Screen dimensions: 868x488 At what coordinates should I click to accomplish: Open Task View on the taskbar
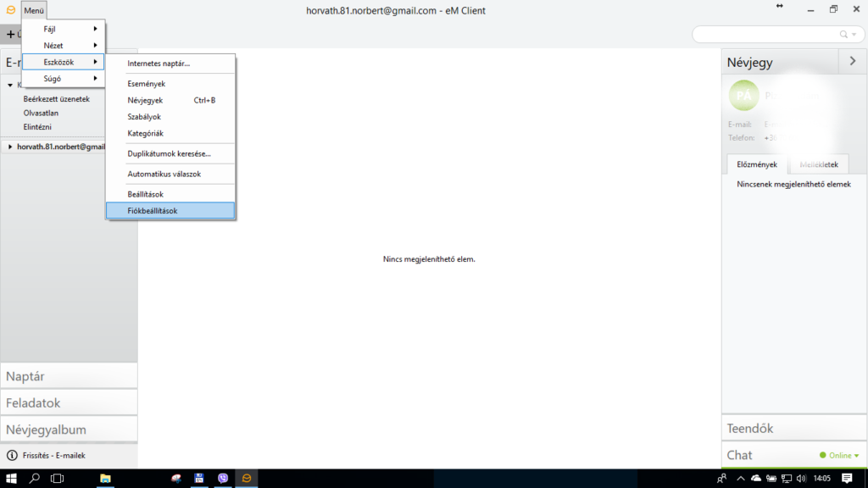pyautogui.click(x=57, y=478)
